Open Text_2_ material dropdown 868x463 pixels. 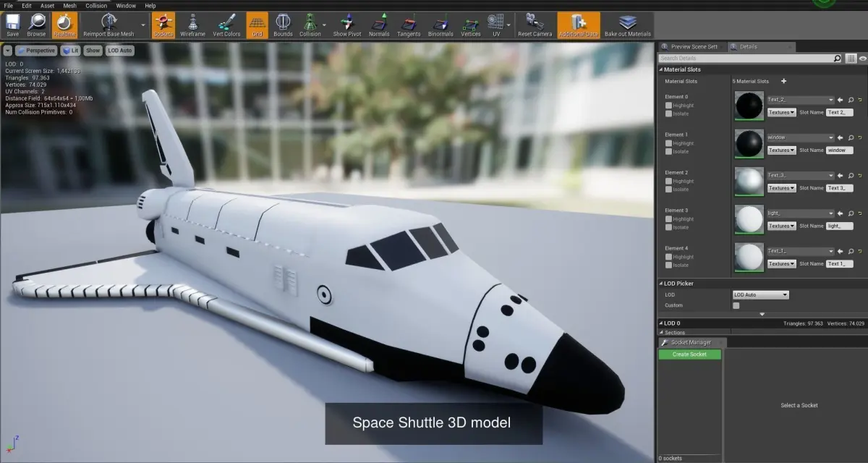(x=800, y=100)
